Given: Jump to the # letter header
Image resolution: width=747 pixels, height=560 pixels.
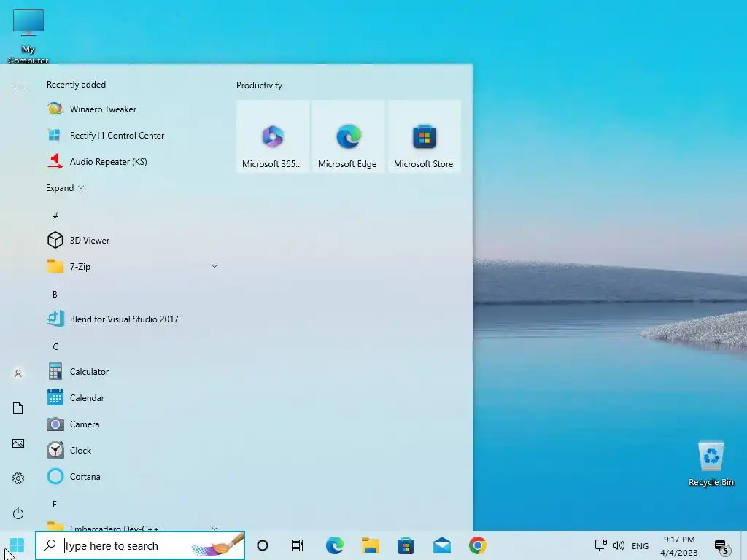Looking at the screenshot, I should (55, 215).
